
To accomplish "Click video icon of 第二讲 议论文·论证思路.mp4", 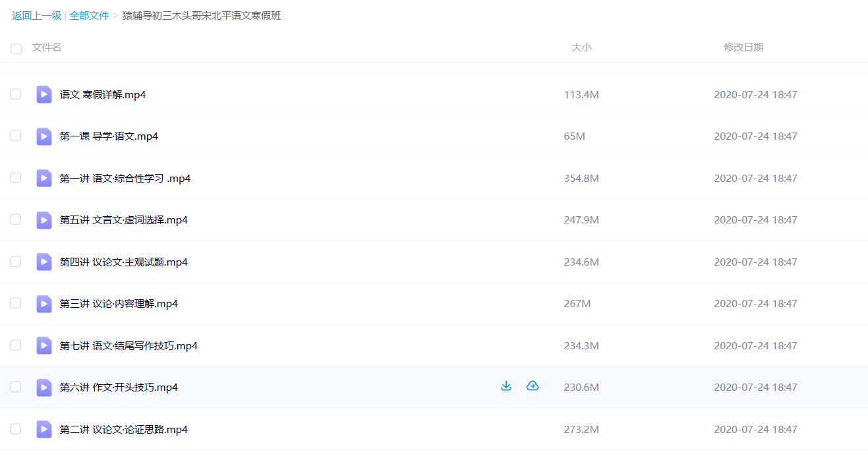I will (x=44, y=429).
